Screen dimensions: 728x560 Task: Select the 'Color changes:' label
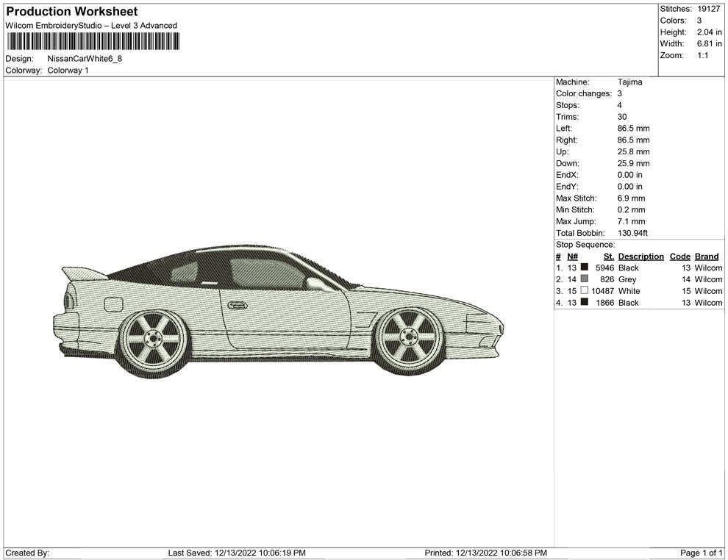[584, 94]
